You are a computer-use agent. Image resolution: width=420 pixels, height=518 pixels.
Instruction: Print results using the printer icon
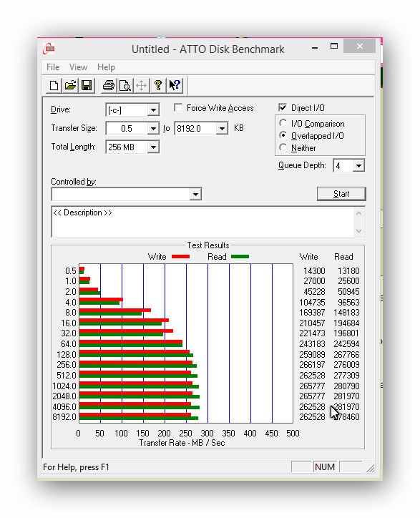coord(109,86)
